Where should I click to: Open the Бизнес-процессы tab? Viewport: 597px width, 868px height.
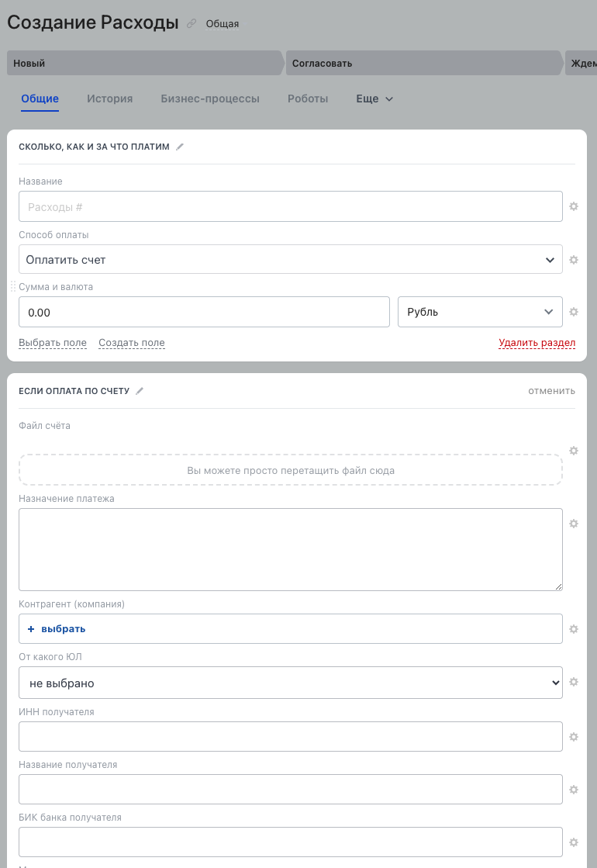tap(210, 99)
